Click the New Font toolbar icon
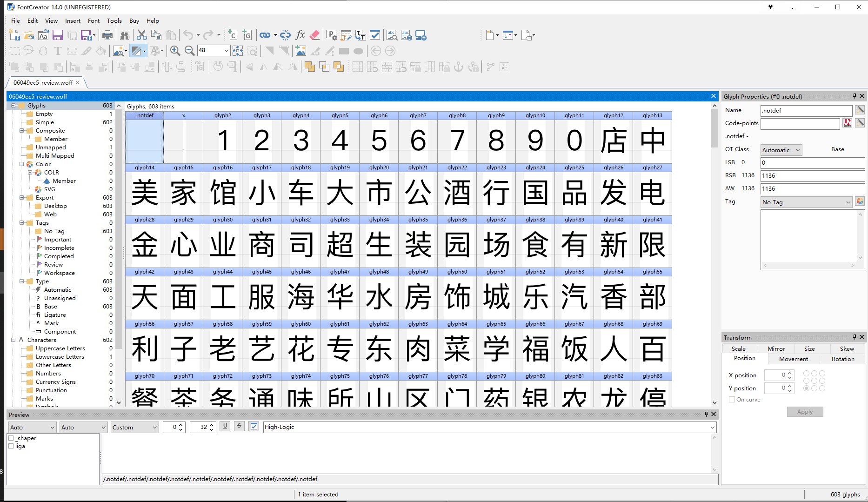The image size is (868, 502). pyautogui.click(x=14, y=35)
